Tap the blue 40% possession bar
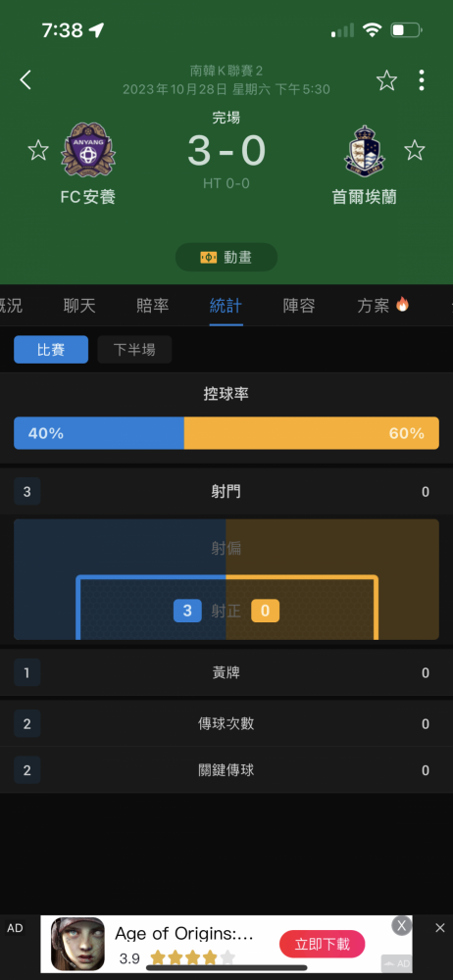This screenshot has height=980, width=453. tap(99, 433)
